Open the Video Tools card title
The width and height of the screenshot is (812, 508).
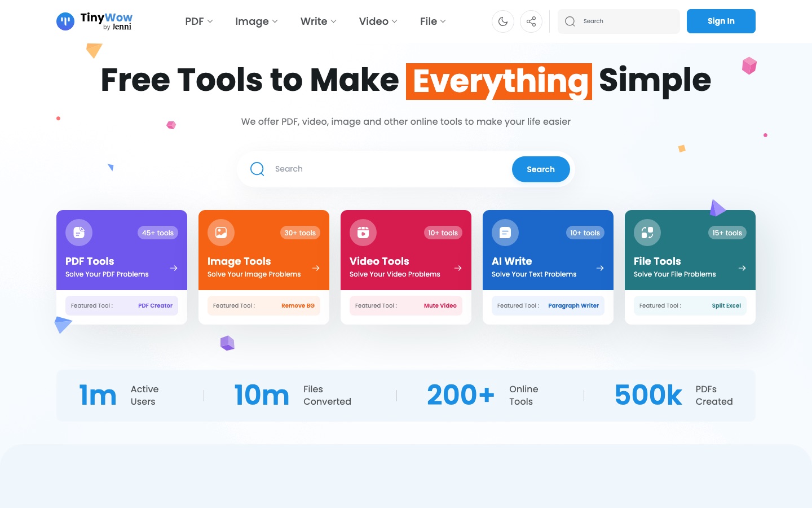coord(379,261)
